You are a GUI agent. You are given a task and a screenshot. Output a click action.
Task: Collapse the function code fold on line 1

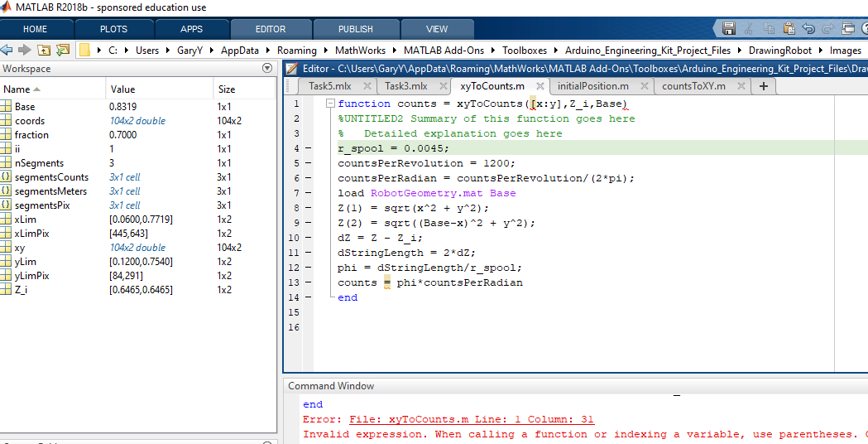(330, 104)
